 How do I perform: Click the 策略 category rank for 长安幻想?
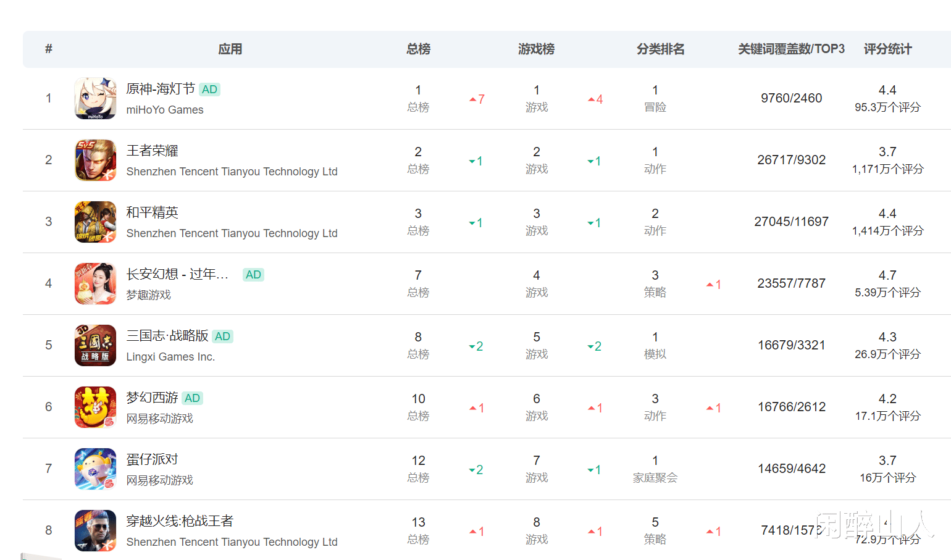tap(655, 284)
